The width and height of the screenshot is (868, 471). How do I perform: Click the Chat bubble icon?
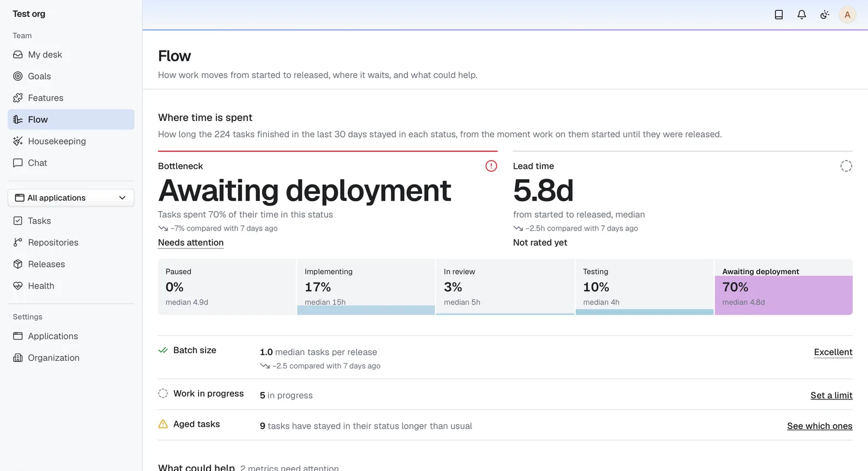click(18, 163)
